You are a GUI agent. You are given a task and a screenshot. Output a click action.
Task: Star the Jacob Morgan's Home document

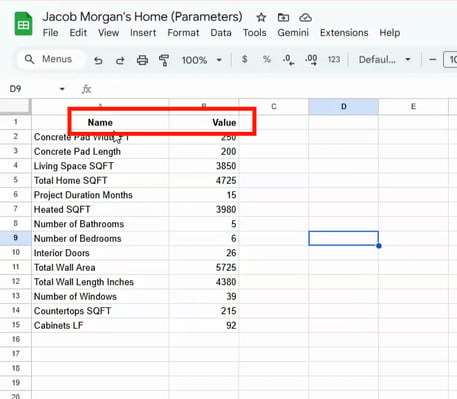[261, 17]
